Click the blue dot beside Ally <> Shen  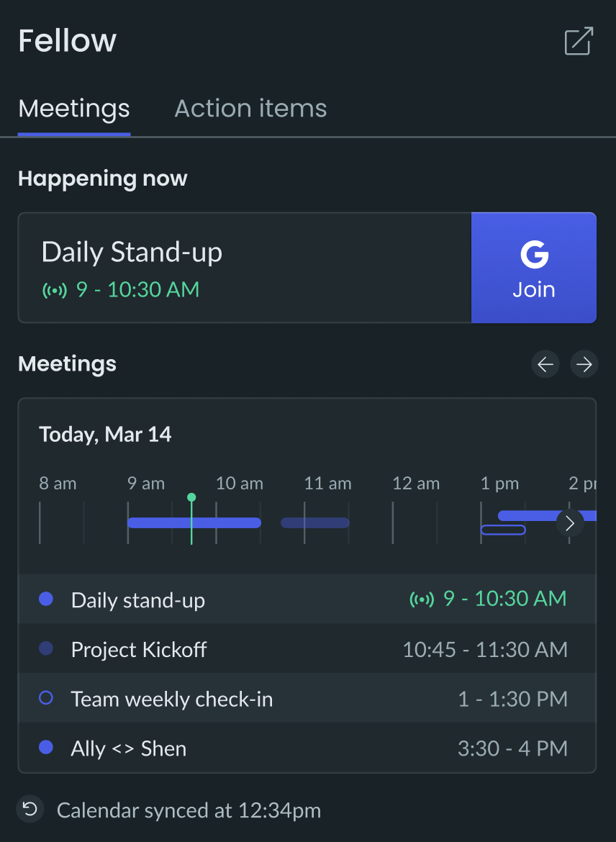(x=46, y=748)
